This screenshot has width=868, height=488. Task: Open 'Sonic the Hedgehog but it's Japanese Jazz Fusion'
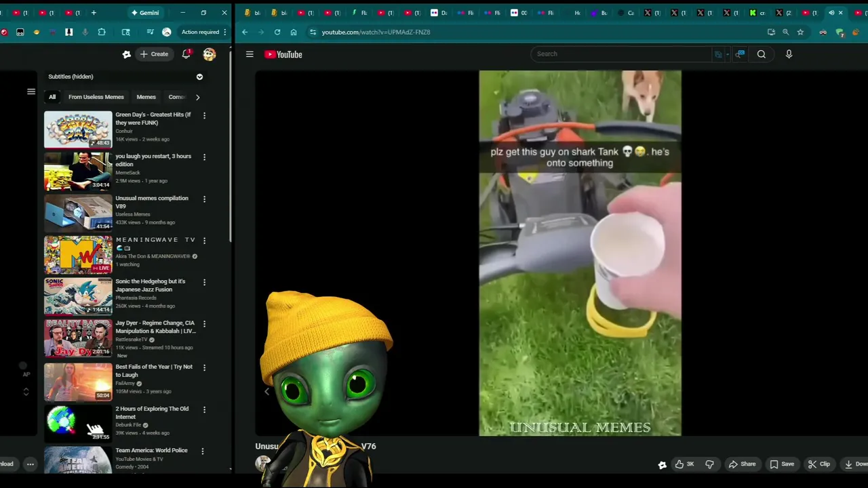pos(150,285)
